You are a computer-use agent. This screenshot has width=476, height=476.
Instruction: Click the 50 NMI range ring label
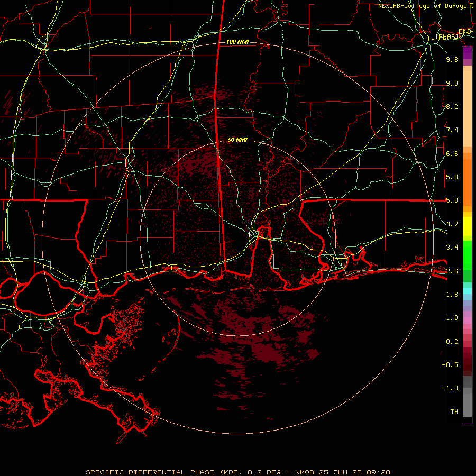point(237,140)
